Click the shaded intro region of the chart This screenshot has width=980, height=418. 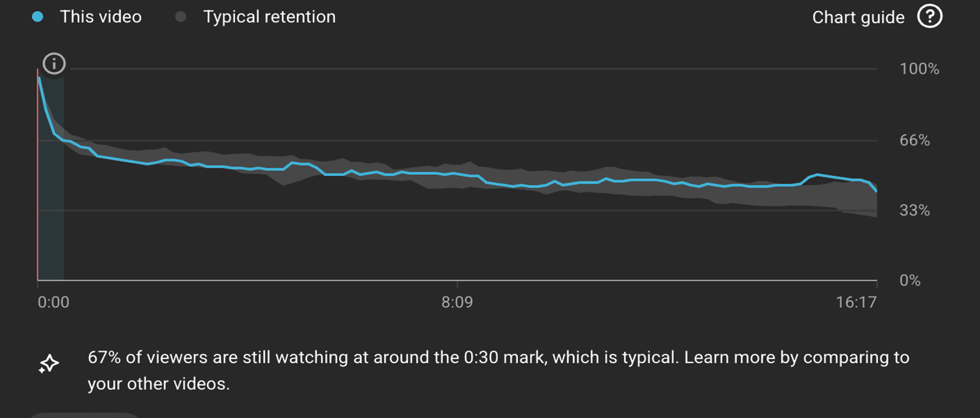52,226
